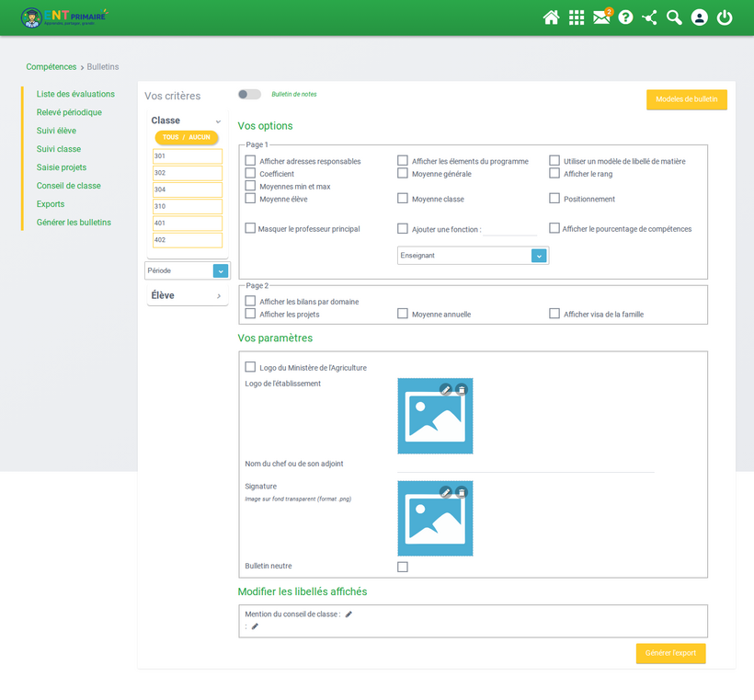Select class 302

pyautogui.click(x=188, y=173)
